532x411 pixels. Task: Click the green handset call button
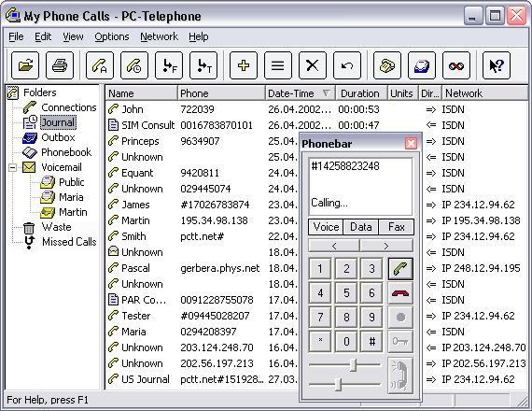[x=400, y=269]
